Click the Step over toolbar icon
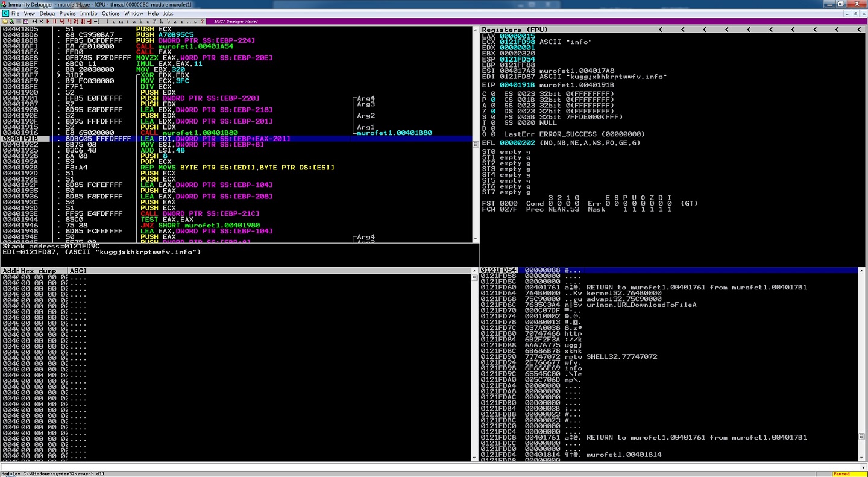The image size is (868, 477). coord(69,21)
